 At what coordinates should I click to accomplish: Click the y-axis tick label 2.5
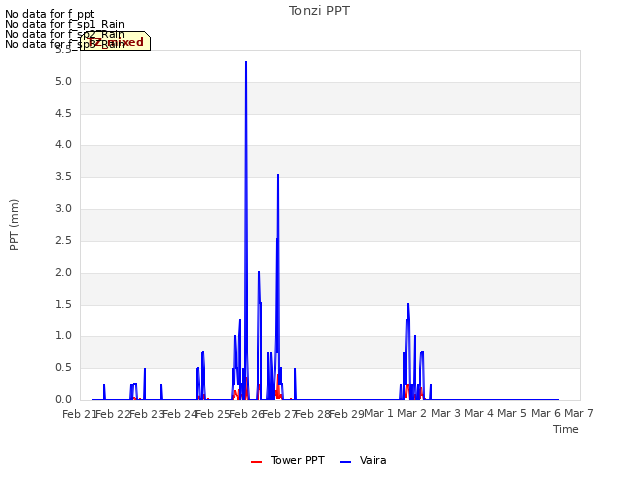pos(63,240)
